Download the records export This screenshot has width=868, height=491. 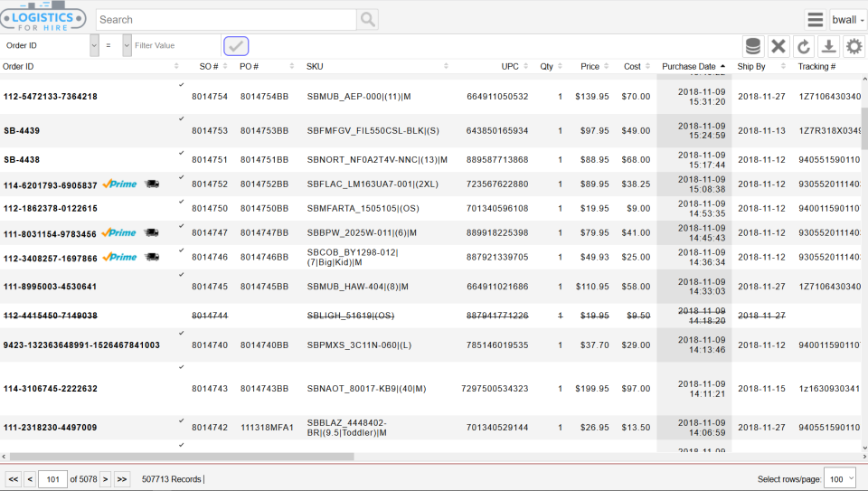(829, 46)
